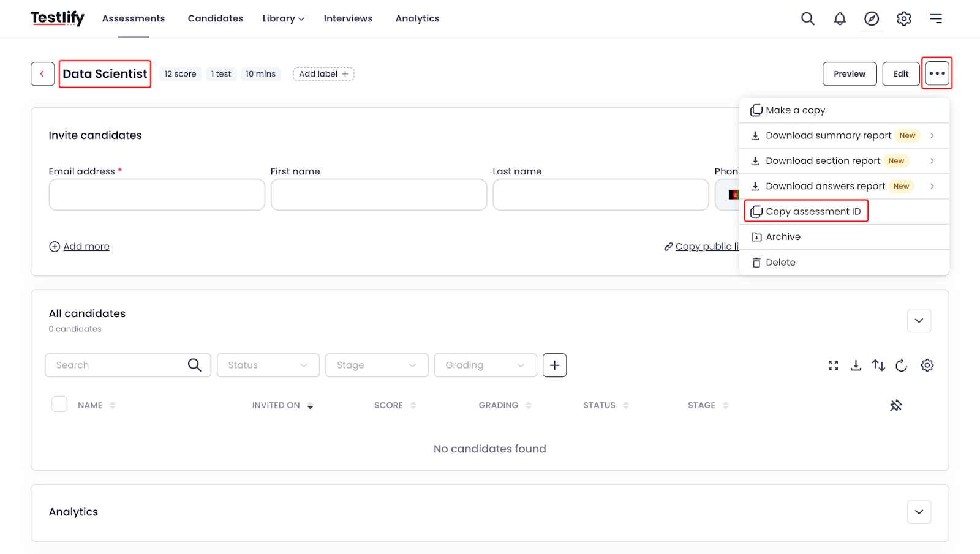This screenshot has width=980, height=554.
Task: Collapse the All candidates section
Action: pyautogui.click(x=919, y=321)
